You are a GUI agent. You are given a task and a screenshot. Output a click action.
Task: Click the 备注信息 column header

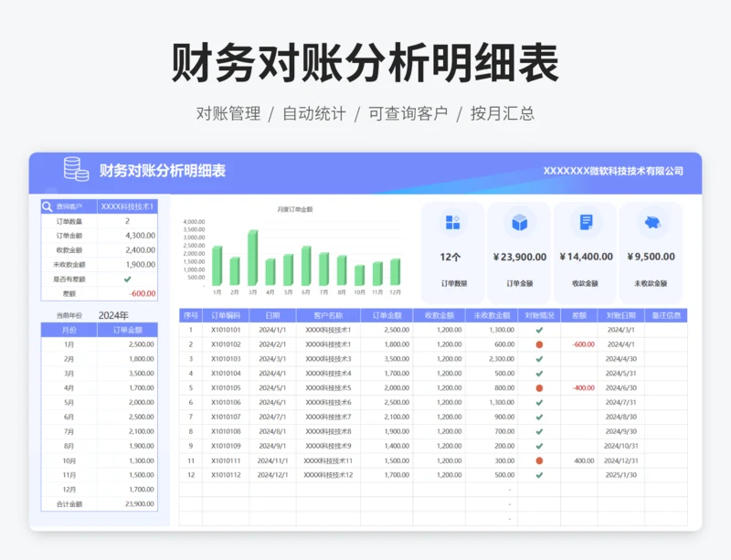coord(666,316)
